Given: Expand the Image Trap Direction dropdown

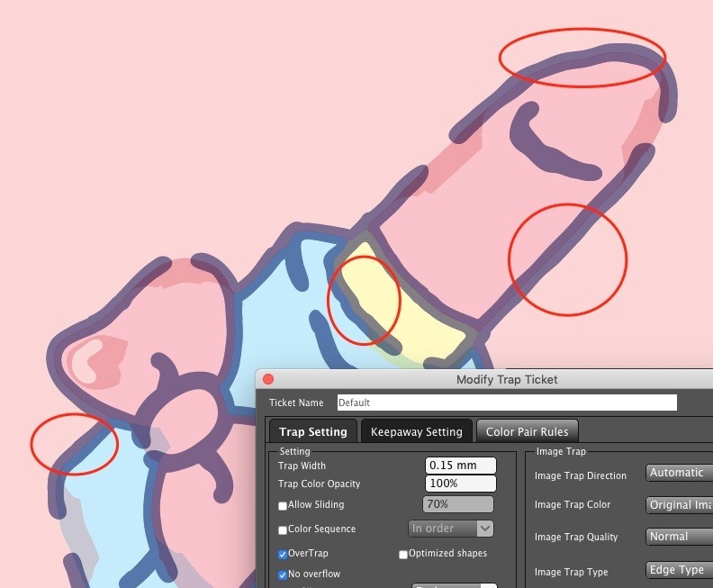Looking at the screenshot, I should point(679,473).
